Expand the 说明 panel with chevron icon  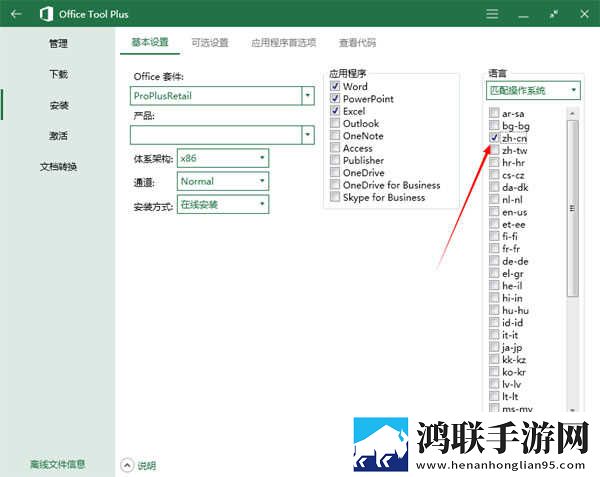click(x=127, y=466)
